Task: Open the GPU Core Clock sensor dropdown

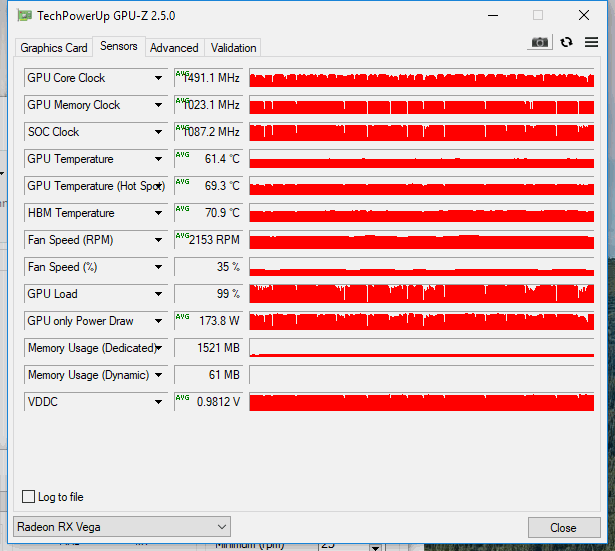Action: point(158,78)
